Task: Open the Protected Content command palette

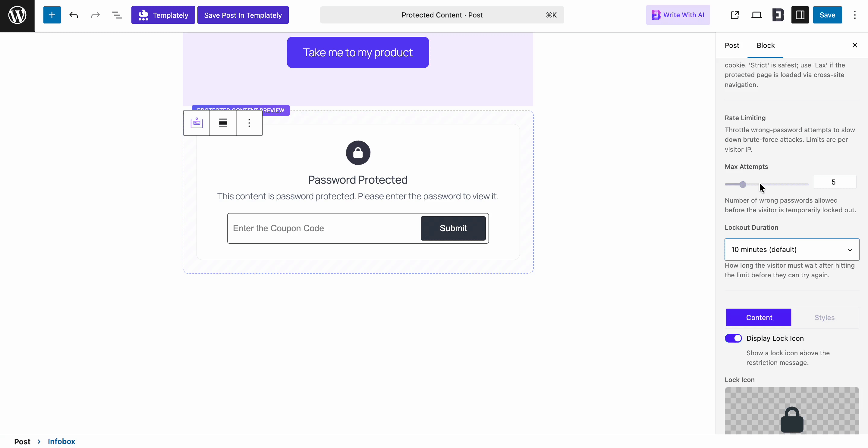Action: [x=442, y=15]
